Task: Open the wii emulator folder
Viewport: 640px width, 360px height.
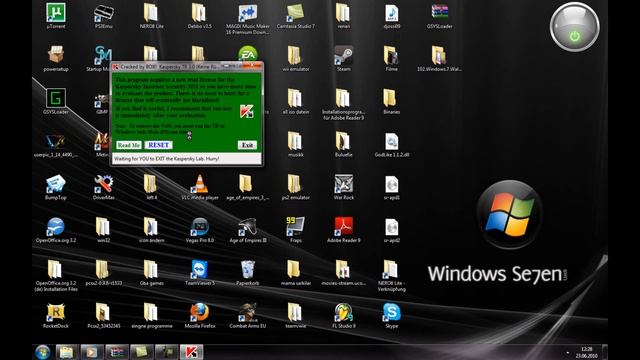Action: point(296,58)
